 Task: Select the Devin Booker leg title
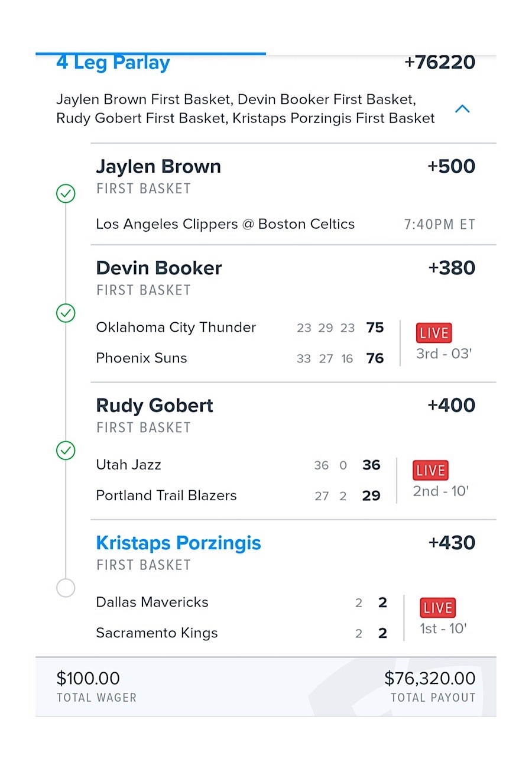(x=159, y=268)
